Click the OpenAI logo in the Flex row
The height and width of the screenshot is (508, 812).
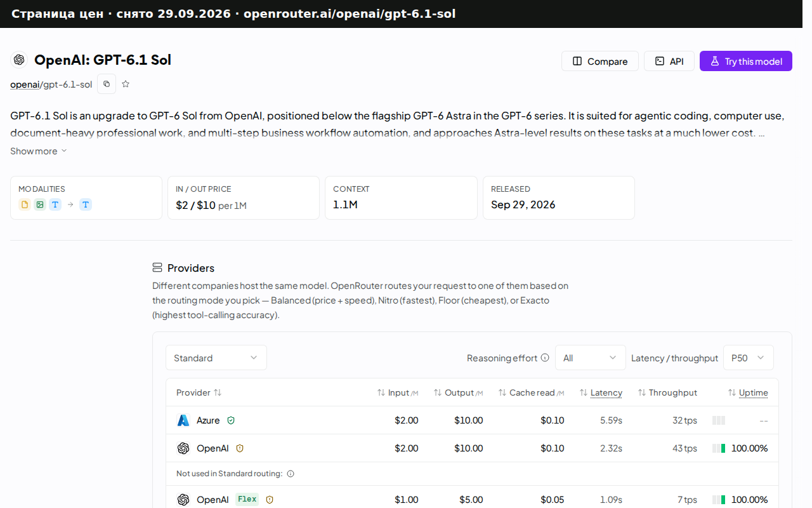pos(183,500)
